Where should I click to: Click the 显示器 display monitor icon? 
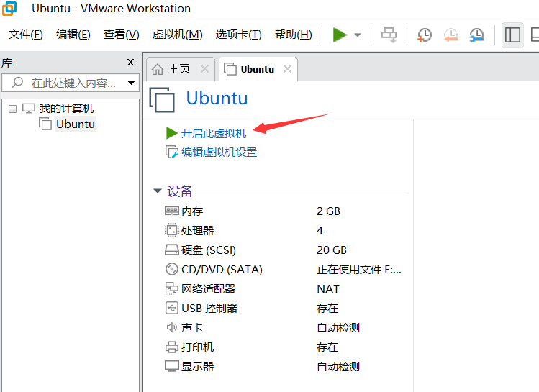pyautogui.click(x=171, y=367)
